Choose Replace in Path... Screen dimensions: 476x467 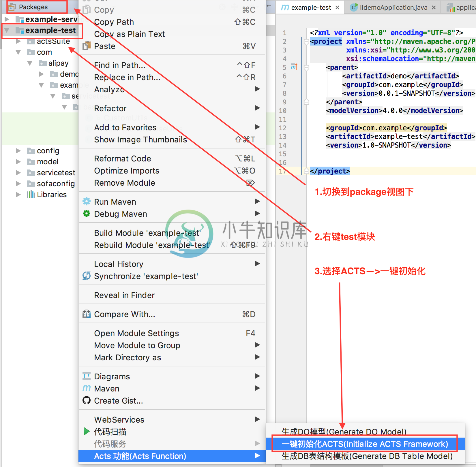[x=172, y=77]
